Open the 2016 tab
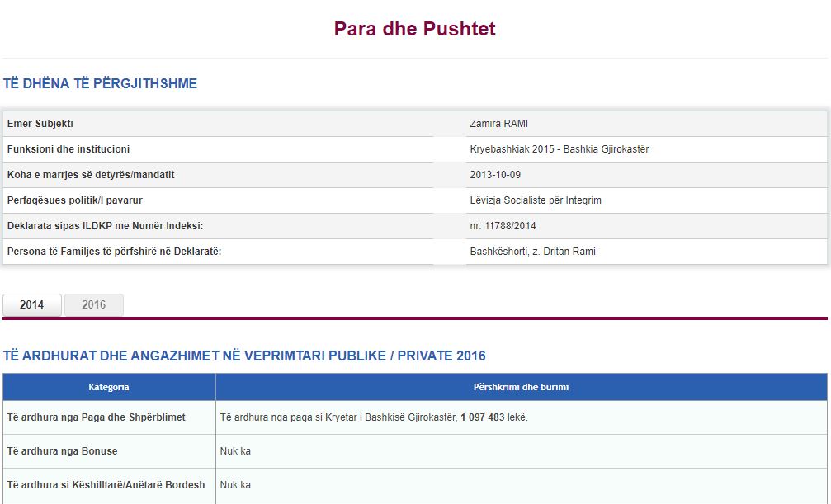 click(x=94, y=304)
